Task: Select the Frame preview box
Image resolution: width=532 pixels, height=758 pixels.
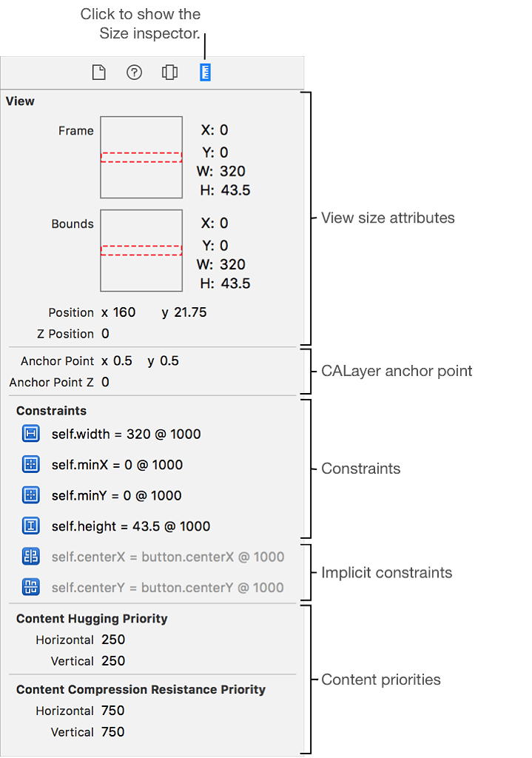Action: [x=141, y=157]
